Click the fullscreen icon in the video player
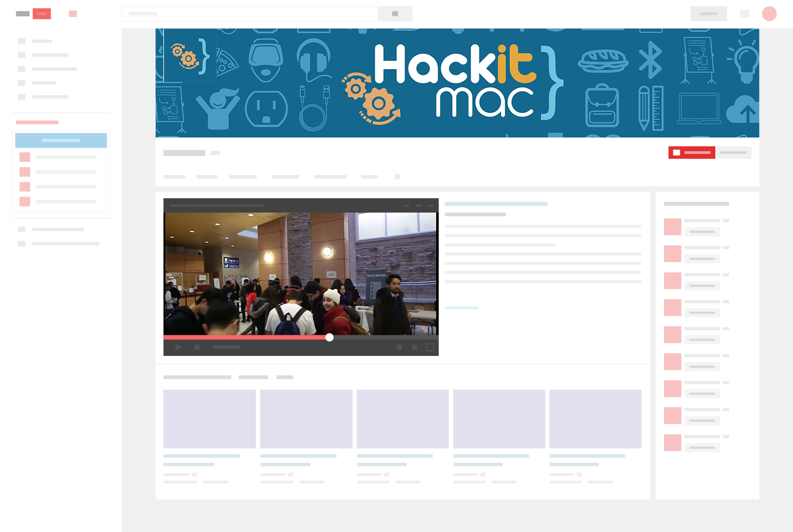The image size is (793, 532). click(430, 347)
